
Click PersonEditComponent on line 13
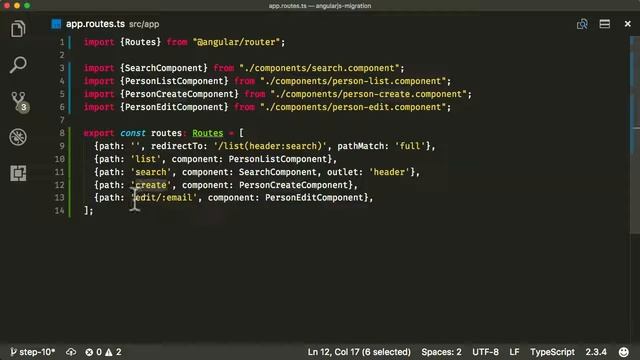coord(314,198)
